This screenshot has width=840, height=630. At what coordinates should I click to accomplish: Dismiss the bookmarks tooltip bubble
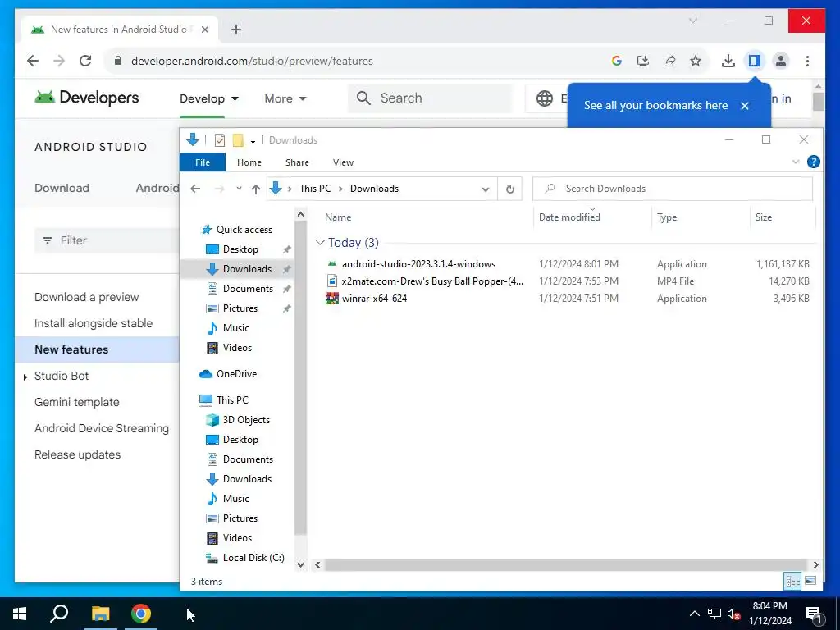click(745, 106)
